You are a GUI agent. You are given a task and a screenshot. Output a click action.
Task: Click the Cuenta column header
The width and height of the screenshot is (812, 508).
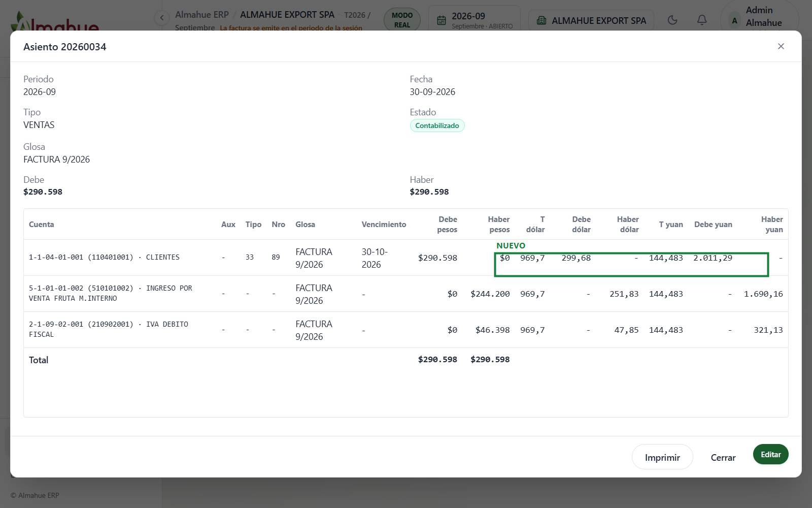coord(42,225)
